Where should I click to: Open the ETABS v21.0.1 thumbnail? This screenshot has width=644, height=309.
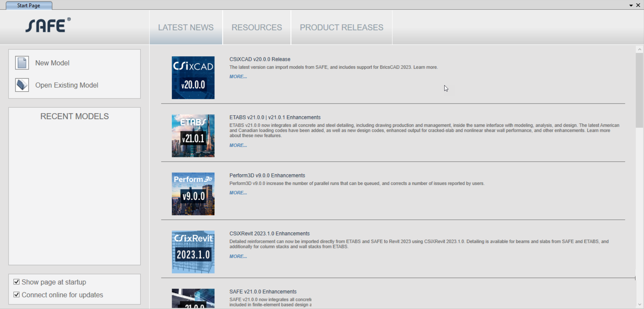193,136
